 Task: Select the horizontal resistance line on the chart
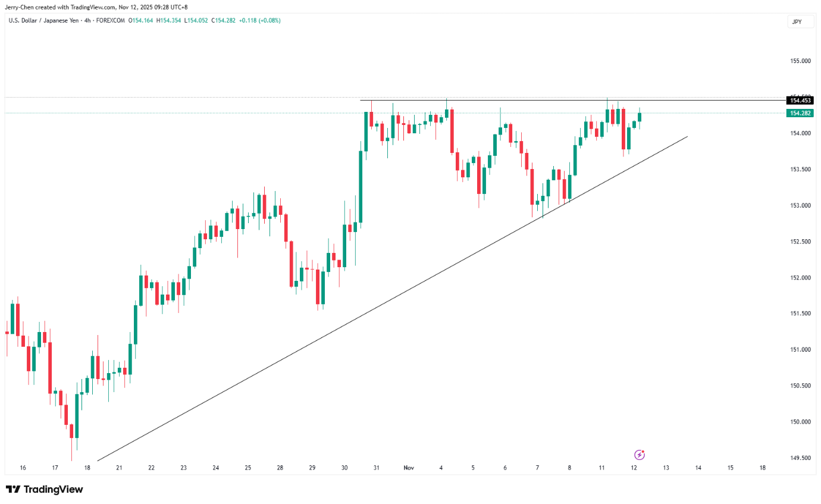pyautogui.click(x=535, y=100)
